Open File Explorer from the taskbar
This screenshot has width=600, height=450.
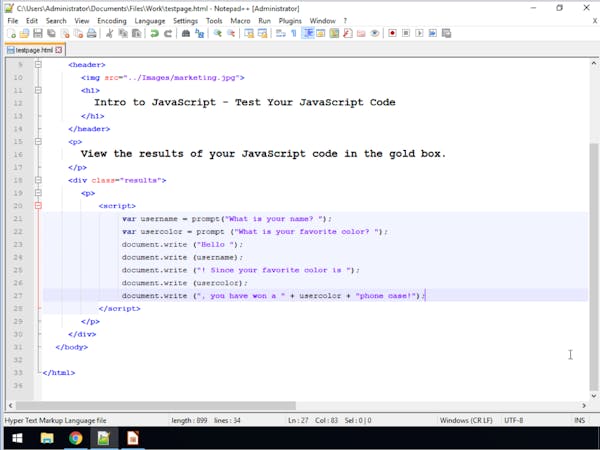coord(47,438)
